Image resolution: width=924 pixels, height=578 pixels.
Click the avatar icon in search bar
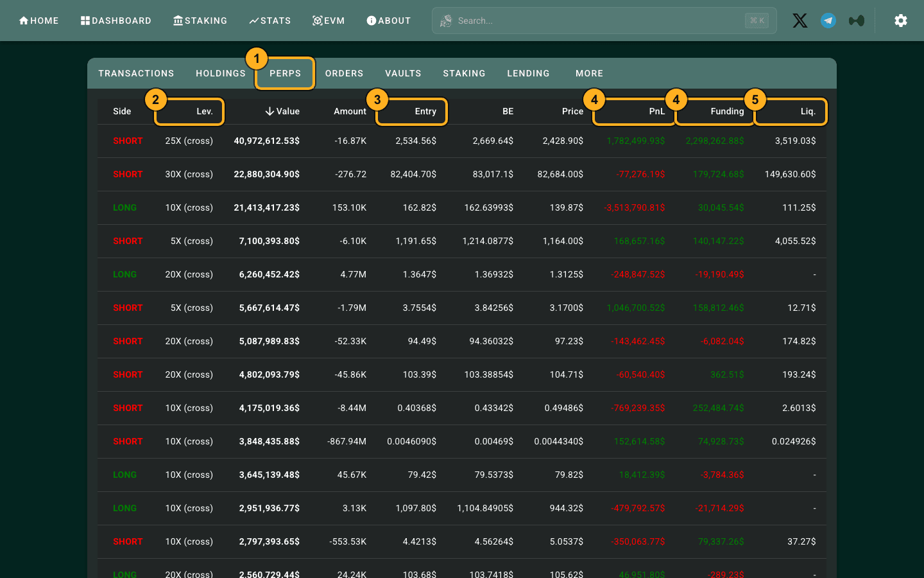pyautogui.click(x=446, y=21)
